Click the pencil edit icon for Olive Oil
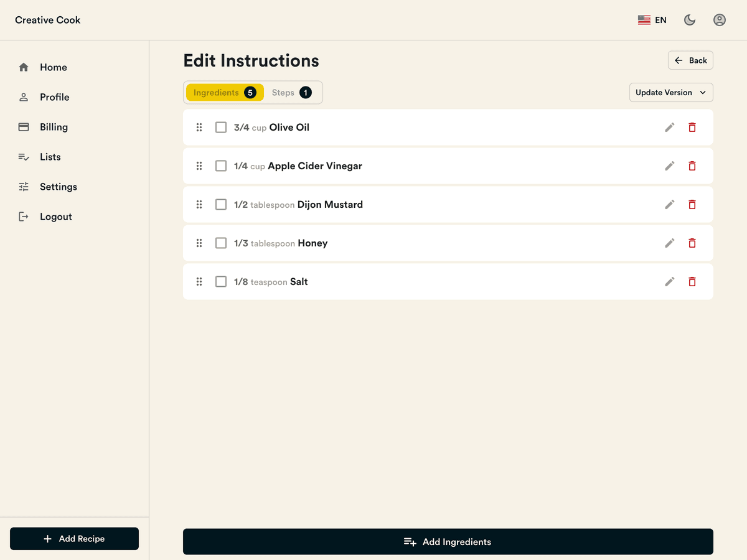 [x=670, y=128]
